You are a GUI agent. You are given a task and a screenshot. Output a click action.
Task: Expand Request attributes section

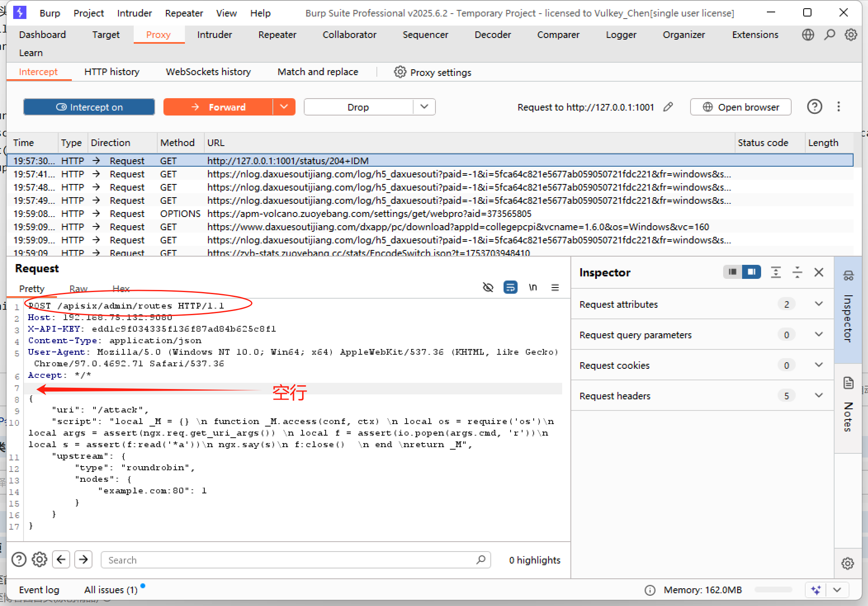point(702,304)
